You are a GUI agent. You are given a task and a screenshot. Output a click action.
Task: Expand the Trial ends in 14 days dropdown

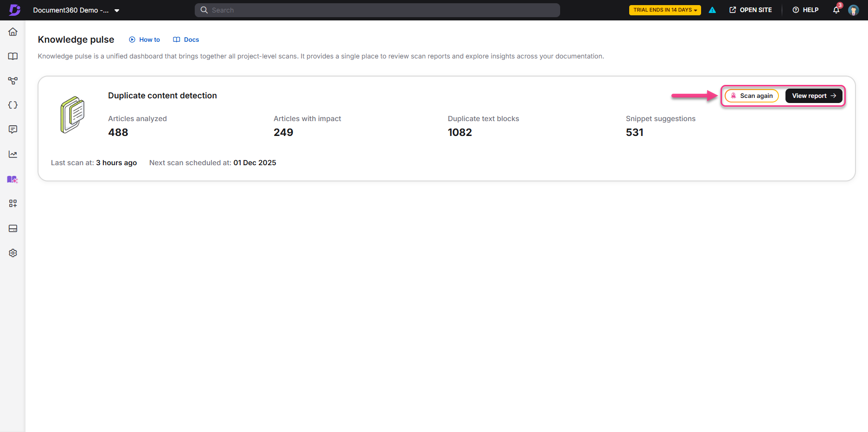pos(664,9)
